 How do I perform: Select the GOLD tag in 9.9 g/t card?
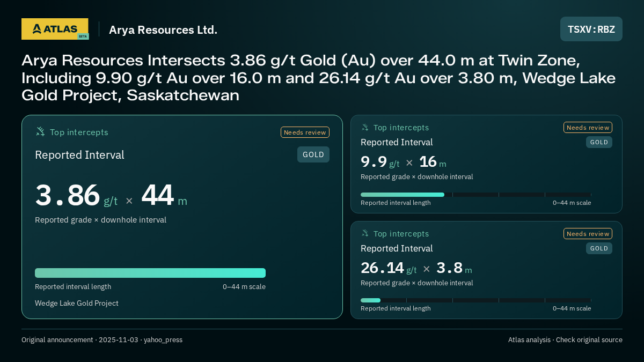pos(599,142)
